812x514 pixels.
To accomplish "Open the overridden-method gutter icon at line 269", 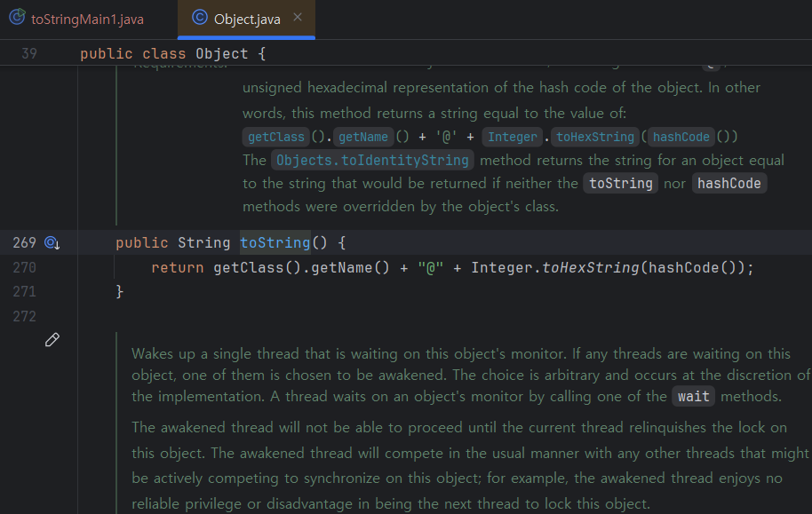I will click(52, 242).
